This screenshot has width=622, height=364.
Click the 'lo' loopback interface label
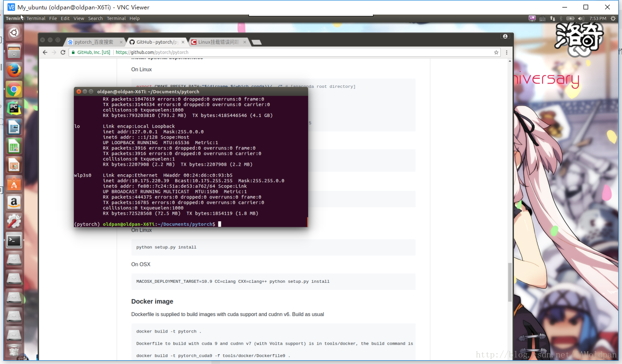point(77,126)
